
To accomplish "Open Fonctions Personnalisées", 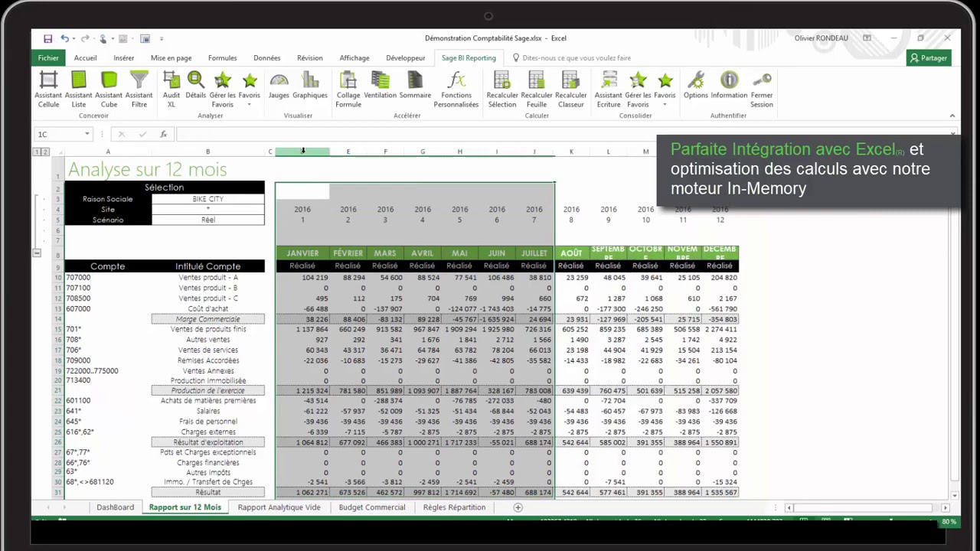I will pos(456,89).
